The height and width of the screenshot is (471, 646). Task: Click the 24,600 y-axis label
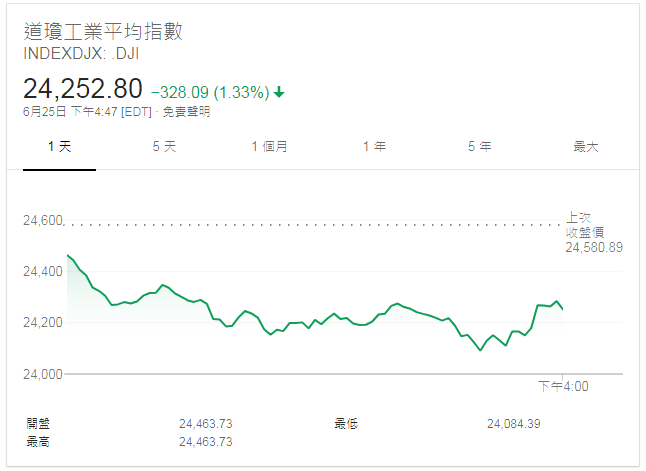[42, 221]
